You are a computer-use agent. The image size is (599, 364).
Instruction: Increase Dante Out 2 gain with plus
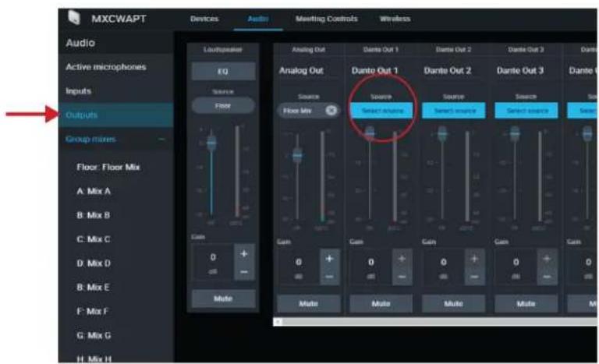pos(474,259)
